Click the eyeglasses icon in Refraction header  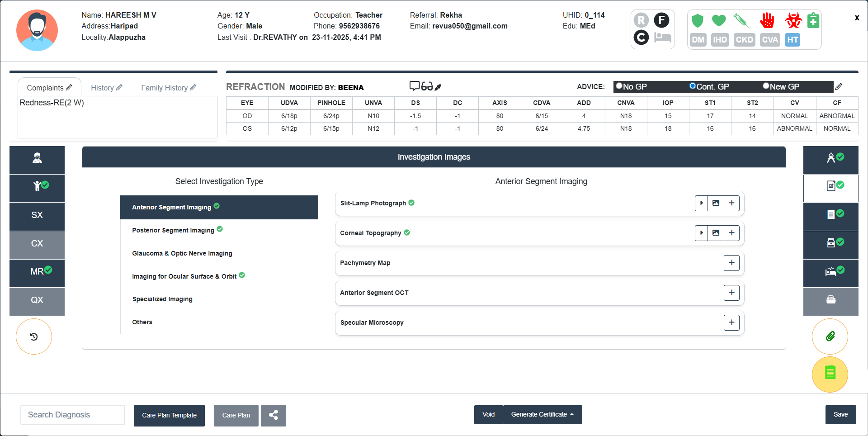point(427,86)
